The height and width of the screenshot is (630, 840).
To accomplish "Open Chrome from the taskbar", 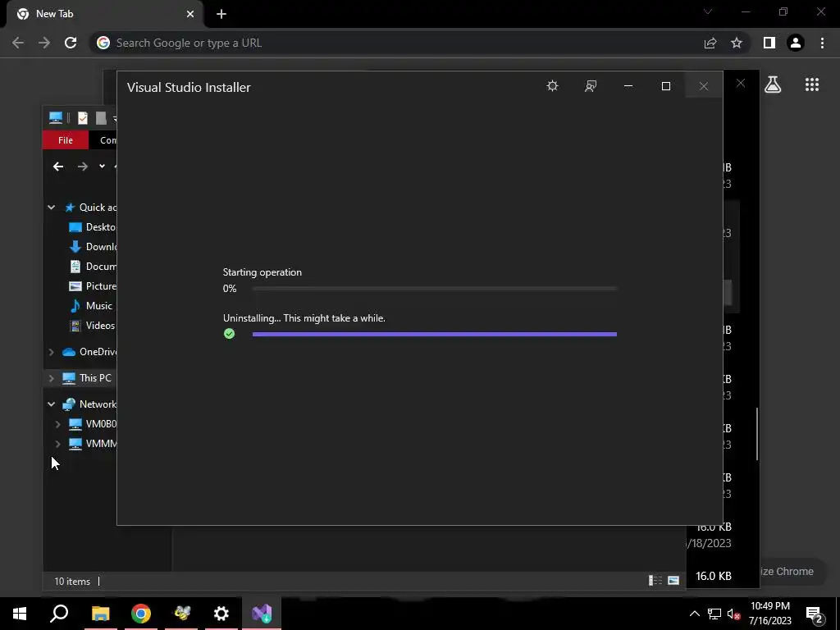I will pos(141,614).
